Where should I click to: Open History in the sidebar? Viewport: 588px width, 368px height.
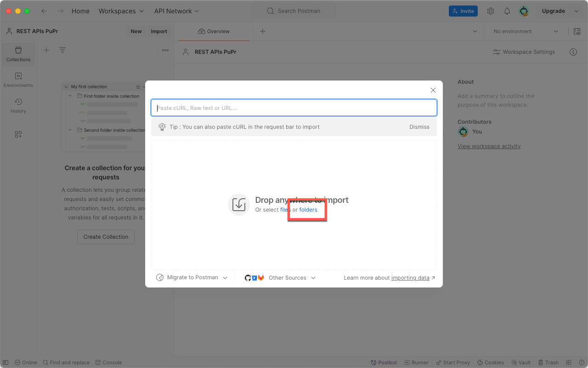[18, 106]
